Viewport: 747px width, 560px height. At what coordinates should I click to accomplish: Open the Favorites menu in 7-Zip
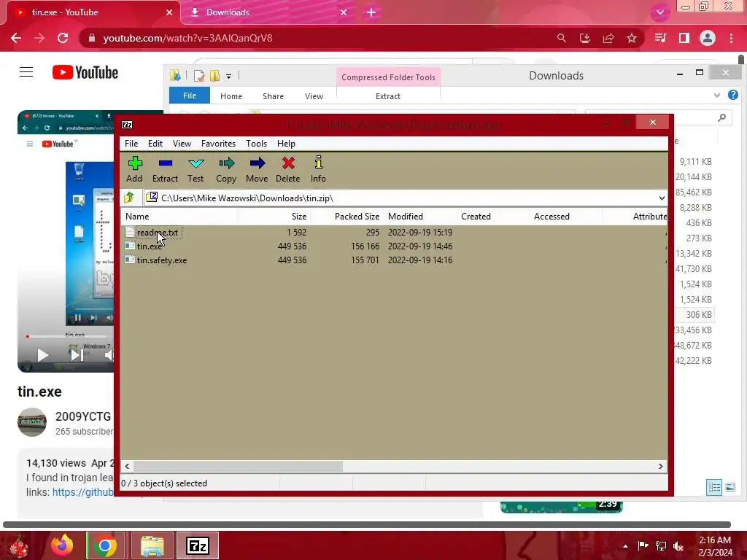point(218,144)
